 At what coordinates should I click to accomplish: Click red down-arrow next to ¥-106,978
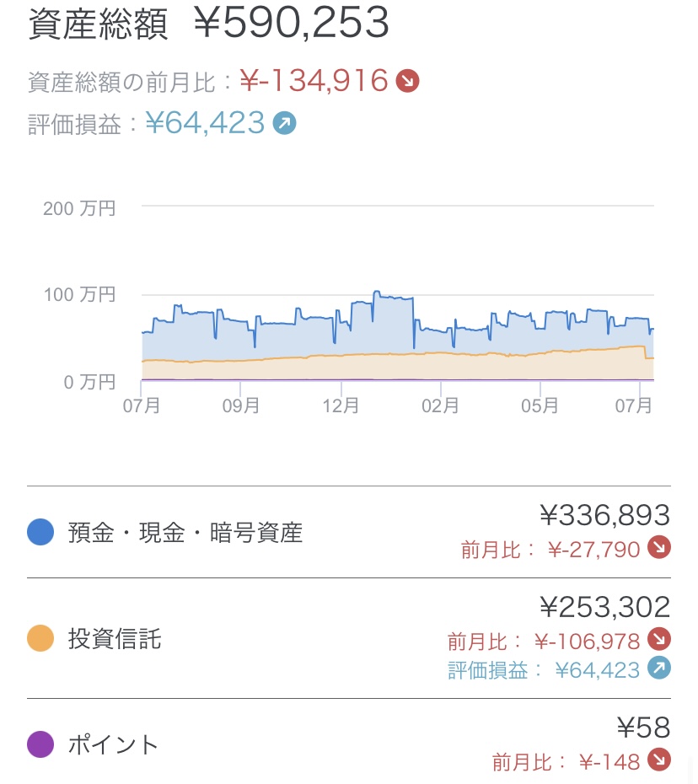point(658,640)
